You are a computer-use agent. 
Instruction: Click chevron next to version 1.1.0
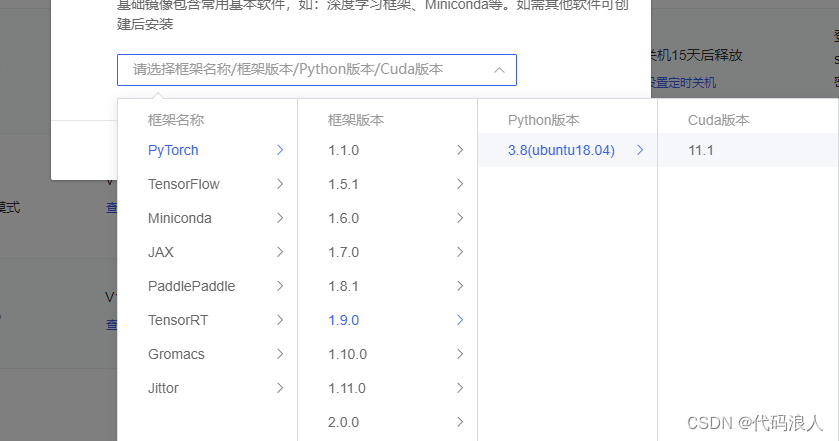click(460, 150)
